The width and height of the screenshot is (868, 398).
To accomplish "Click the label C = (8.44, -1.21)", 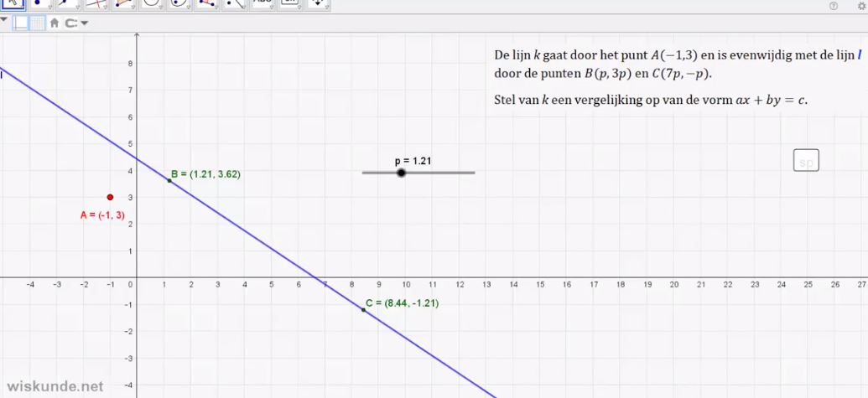I will 403,303.
